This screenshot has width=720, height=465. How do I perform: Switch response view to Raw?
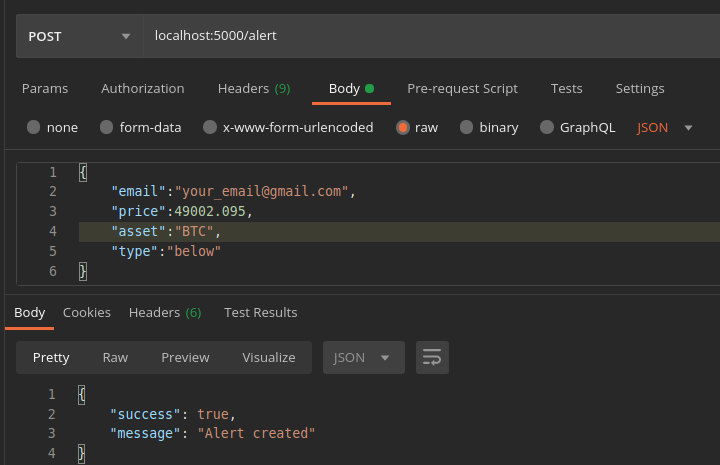[x=115, y=357]
